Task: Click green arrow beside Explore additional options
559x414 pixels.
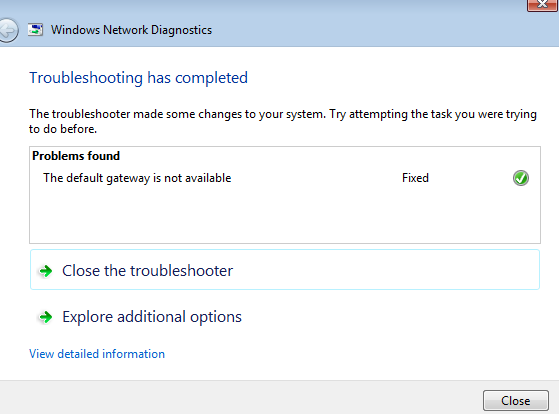Action: pyautogui.click(x=46, y=317)
